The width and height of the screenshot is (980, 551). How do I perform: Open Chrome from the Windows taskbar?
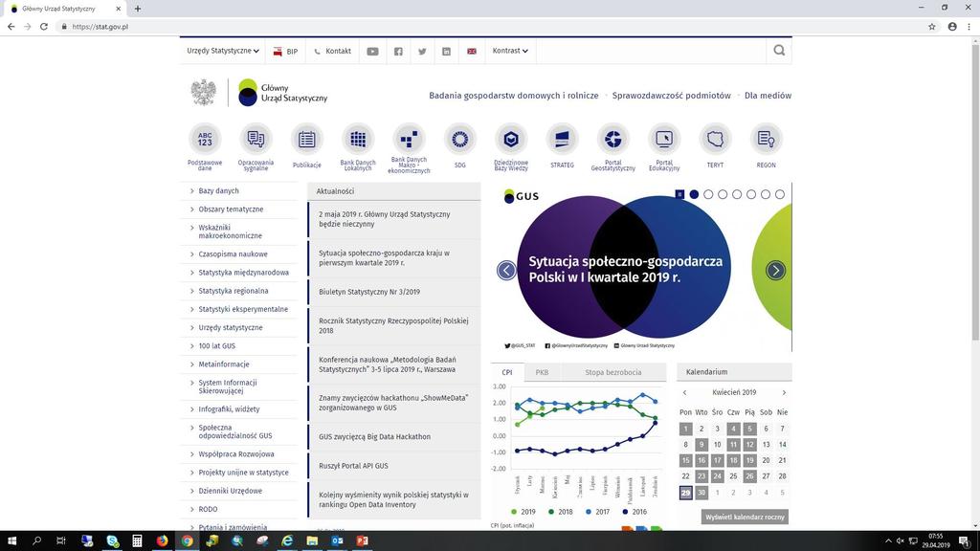click(x=187, y=541)
